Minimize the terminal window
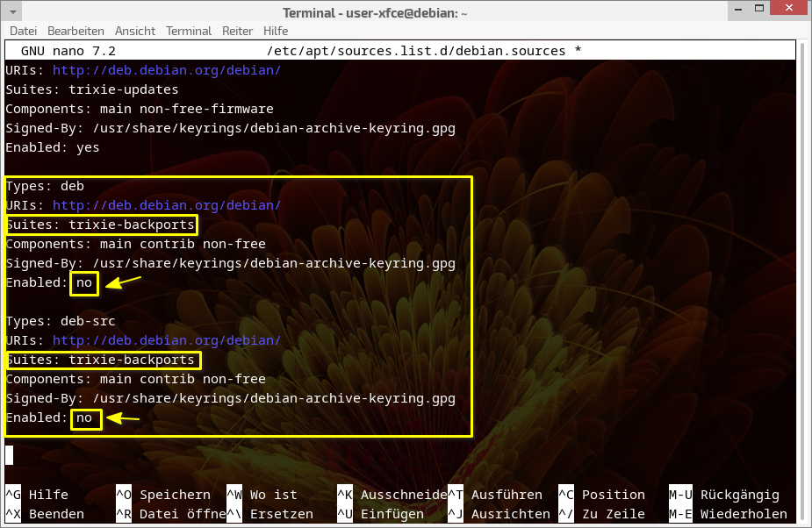 click(x=738, y=9)
